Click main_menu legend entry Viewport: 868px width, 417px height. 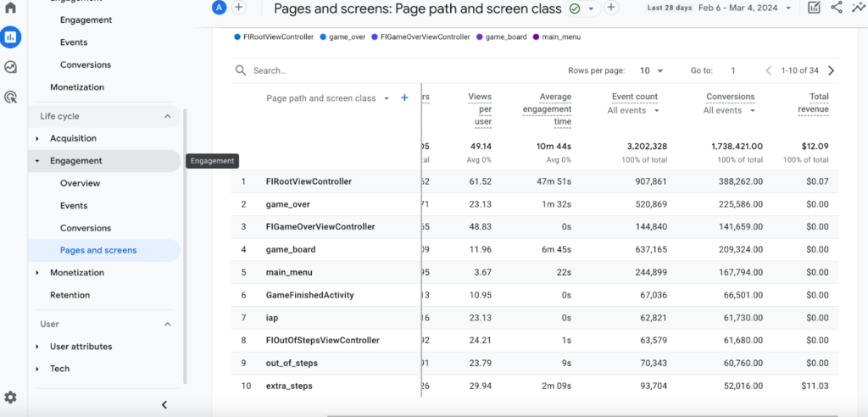[x=556, y=37]
